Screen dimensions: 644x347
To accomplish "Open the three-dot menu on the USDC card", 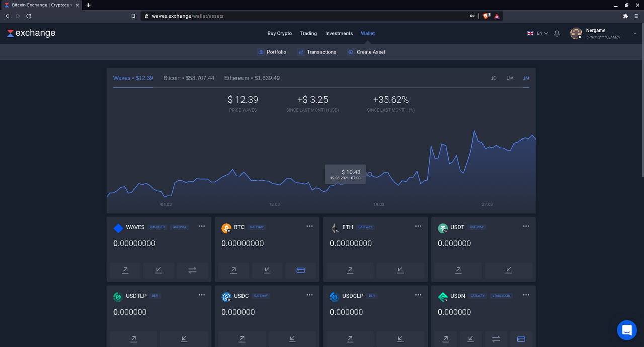I will tap(310, 295).
